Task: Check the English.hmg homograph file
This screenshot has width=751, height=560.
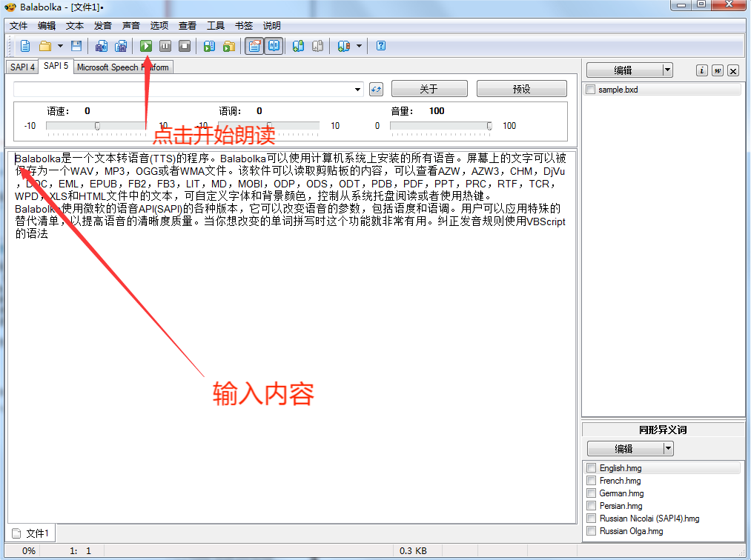Action: [591, 468]
